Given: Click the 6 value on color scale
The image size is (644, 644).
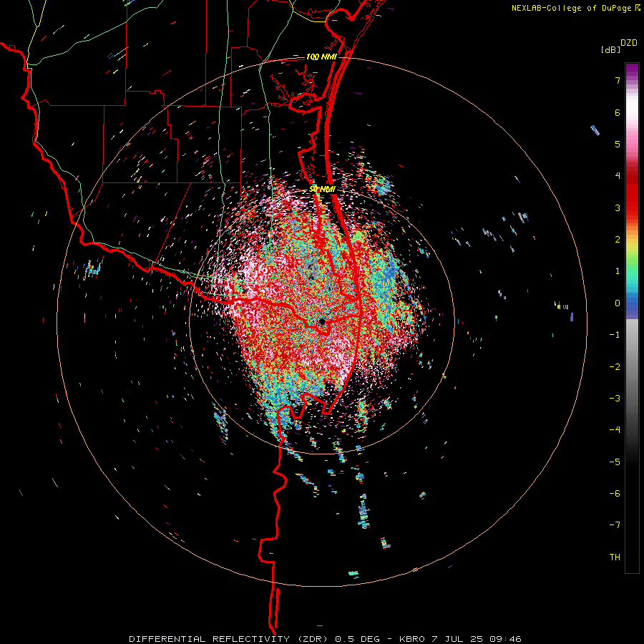Looking at the screenshot, I should [618, 112].
